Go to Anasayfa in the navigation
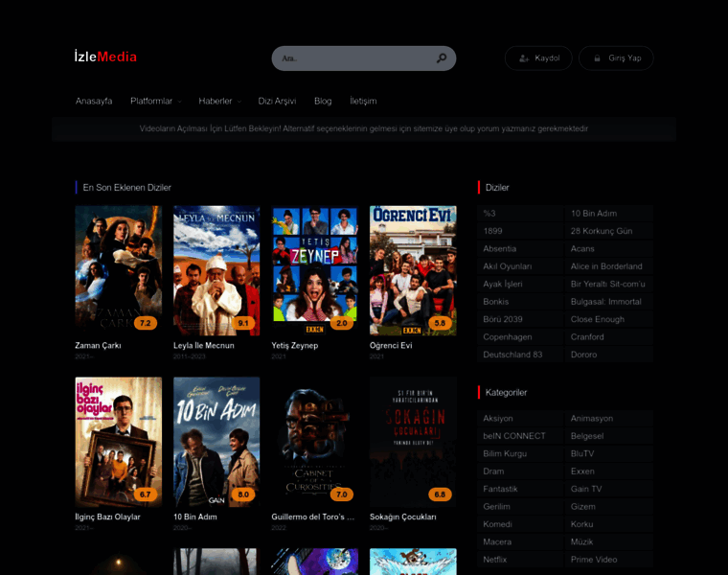728x575 pixels. 94,102
